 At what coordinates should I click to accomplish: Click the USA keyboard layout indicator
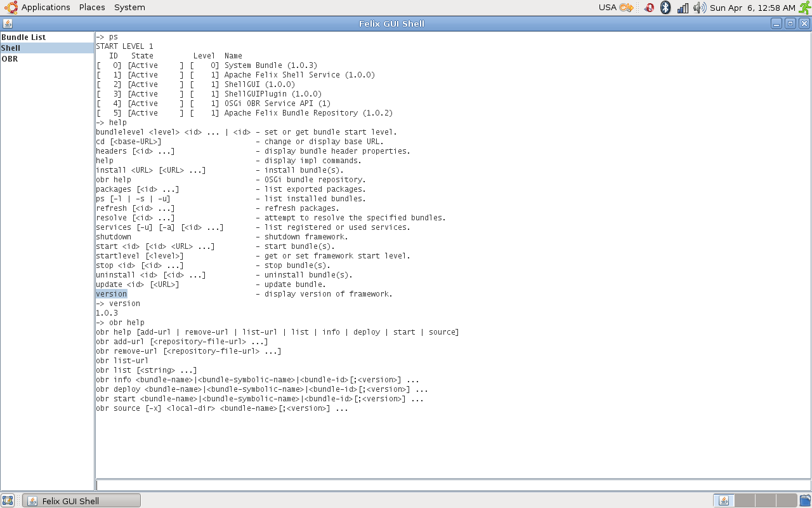point(607,8)
